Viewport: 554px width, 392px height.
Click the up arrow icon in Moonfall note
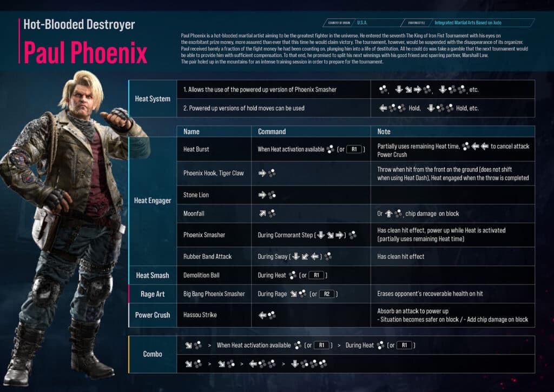coord(388,214)
